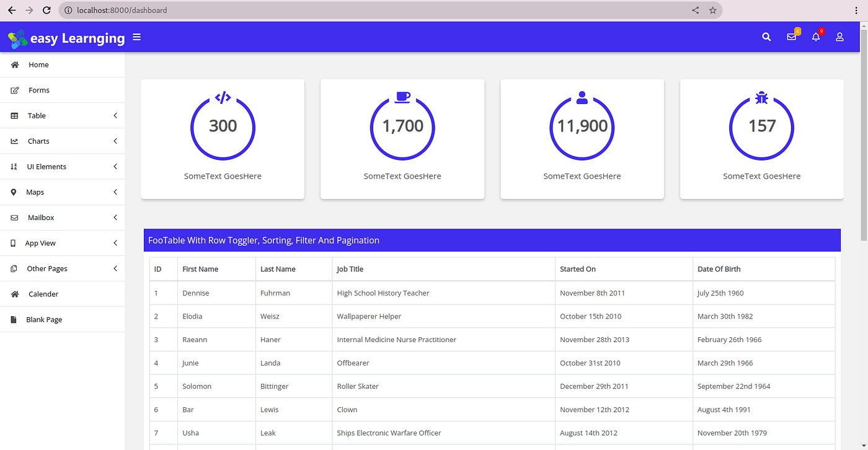Click December 29th 2011 date cell
This screenshot has width=868, height=450.
(x=624, y=386)
